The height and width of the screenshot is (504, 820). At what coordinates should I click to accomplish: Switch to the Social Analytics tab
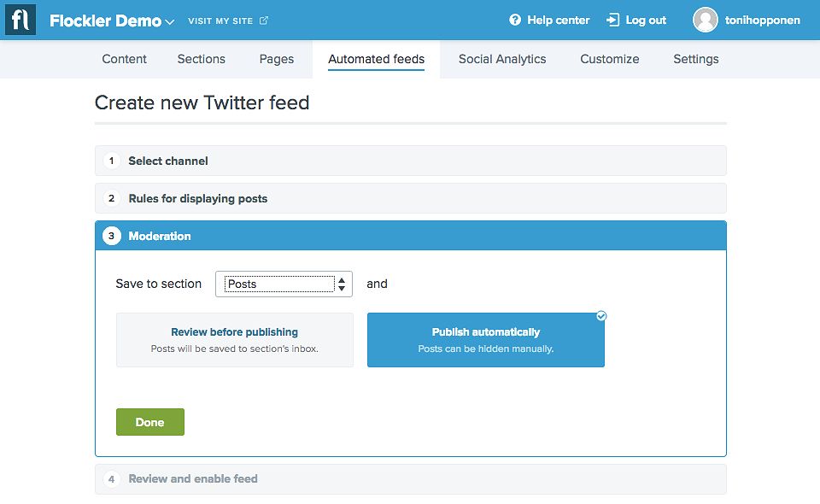(x=502, y=59)
